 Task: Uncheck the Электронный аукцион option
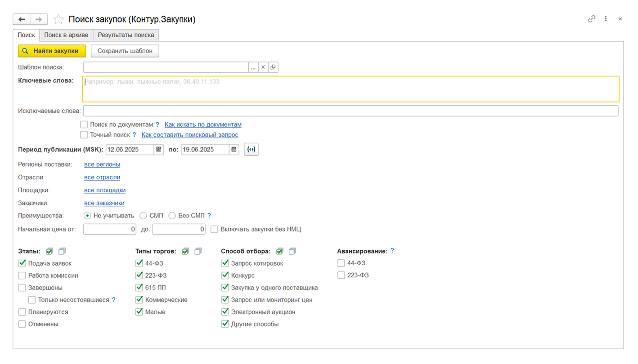pos(225,312)
